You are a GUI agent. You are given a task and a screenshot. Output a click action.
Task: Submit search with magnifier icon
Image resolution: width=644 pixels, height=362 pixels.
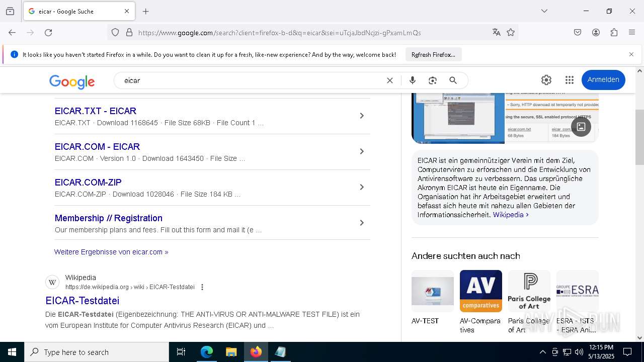tap(453, 80)
